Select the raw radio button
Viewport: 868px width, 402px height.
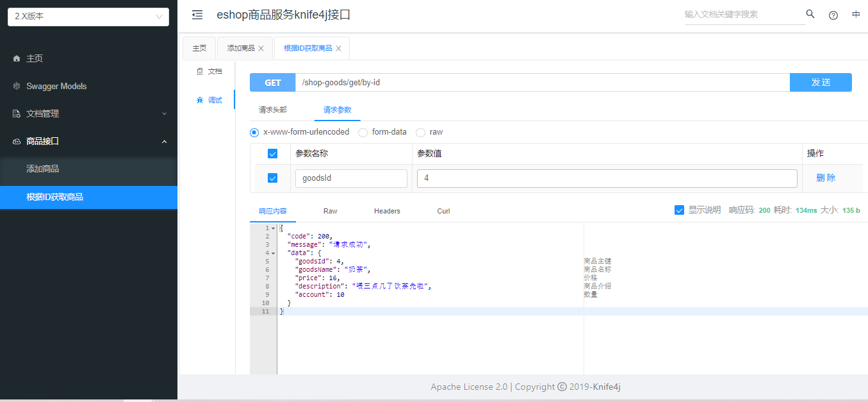[420, 132]
